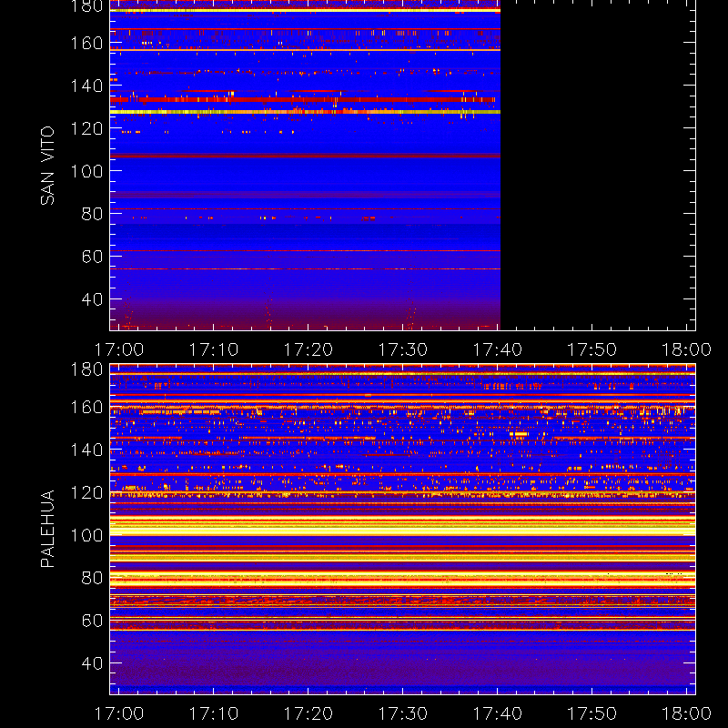Viewport: 728px width, 728px height.
Task: Choose the 17:30 time label under Palehua plot
Action: 403,713
